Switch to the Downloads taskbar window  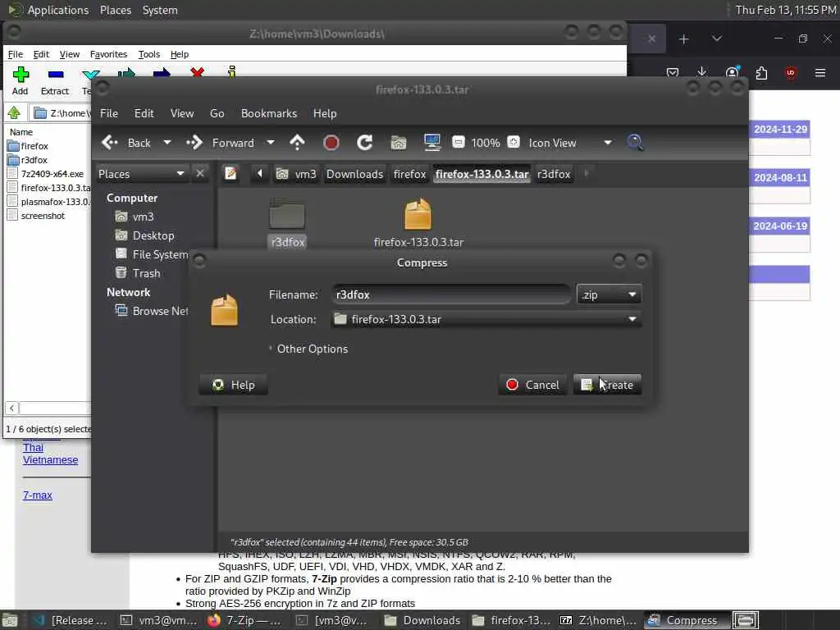422,620
